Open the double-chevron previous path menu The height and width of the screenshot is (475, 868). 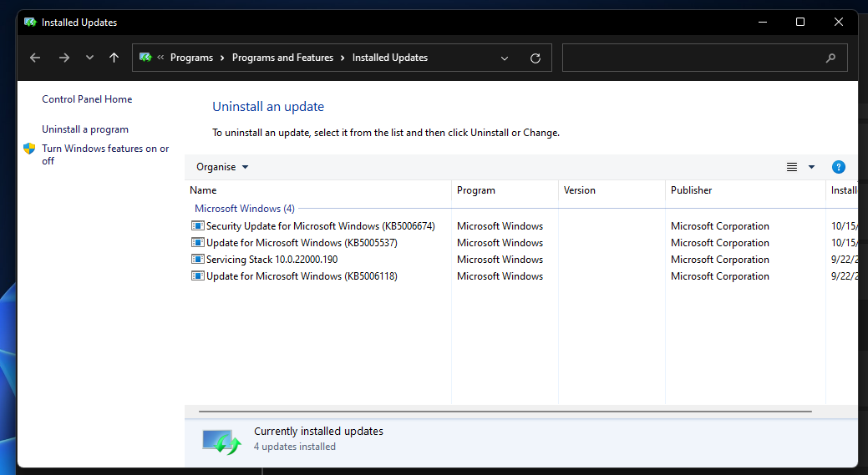160,57
